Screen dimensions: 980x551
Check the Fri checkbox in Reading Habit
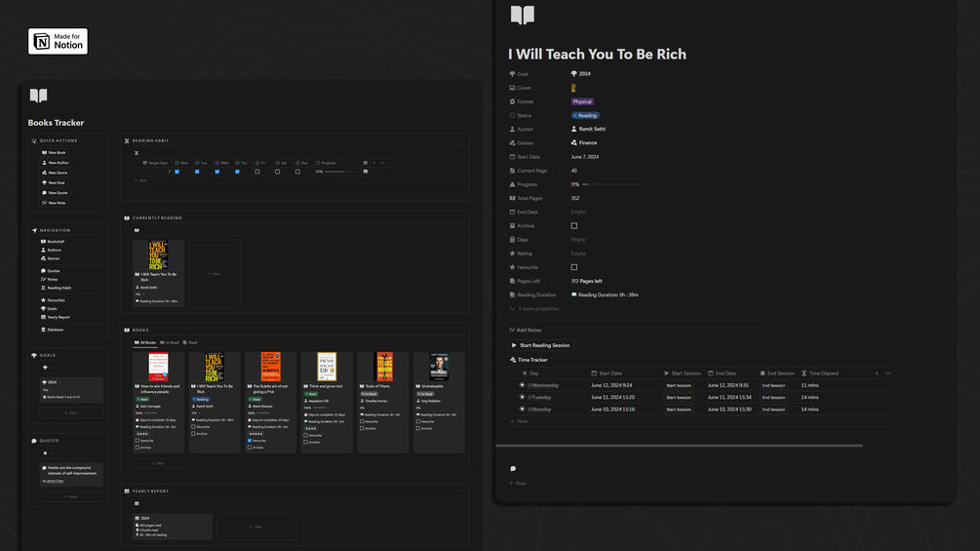pos(257,172)
